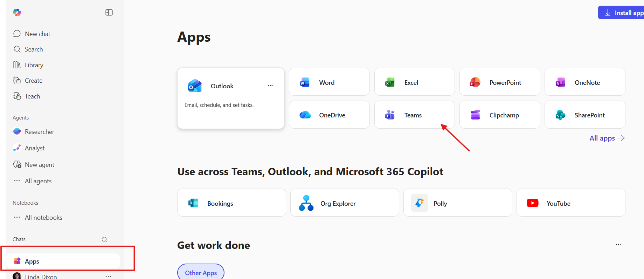Click the Copilot logo icon
644x279 pixels.
[x=17, y=13]
